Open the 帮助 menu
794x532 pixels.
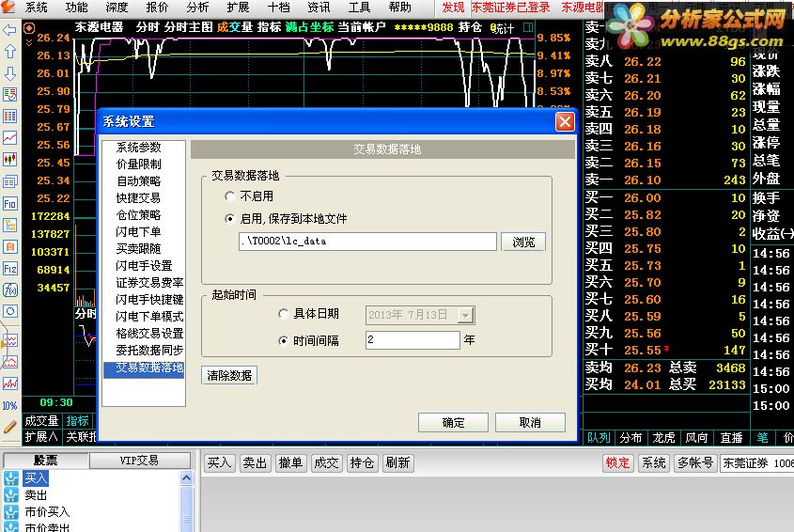click(400, 8)
